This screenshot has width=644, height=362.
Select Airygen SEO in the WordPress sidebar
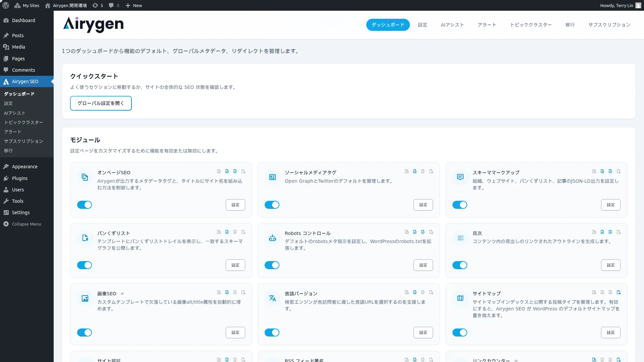(25, 81)
